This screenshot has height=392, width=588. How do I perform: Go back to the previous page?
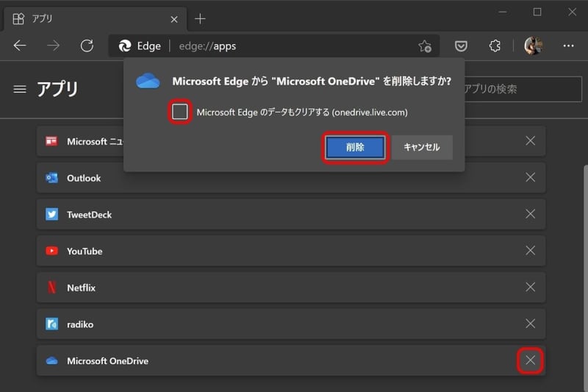20,46
